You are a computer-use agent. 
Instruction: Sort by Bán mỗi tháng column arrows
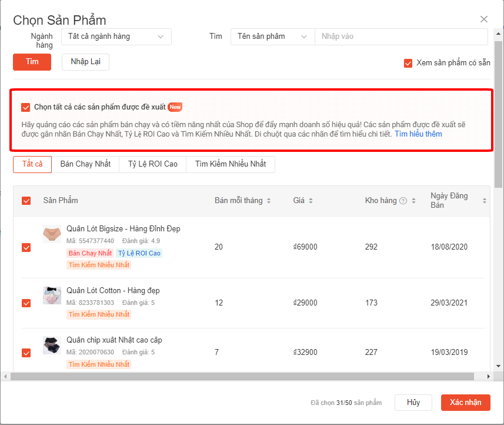[x=269, y=201]
